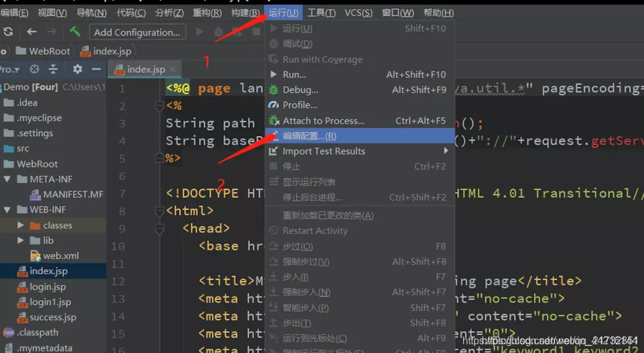This screenshot has height=353, width=644.
Task: Open project panel settings gear
Action: point(77,69)
